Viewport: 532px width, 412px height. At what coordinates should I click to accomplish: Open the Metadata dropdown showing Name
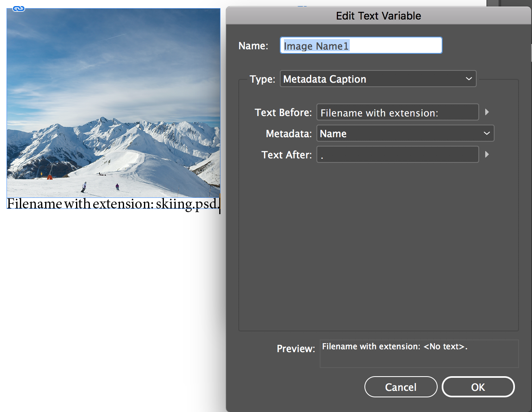click(405, 134)
